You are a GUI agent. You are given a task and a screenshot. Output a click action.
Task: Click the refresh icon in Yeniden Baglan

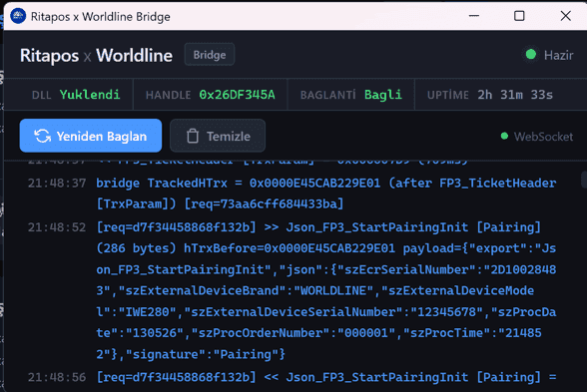(x=42, y=136)
